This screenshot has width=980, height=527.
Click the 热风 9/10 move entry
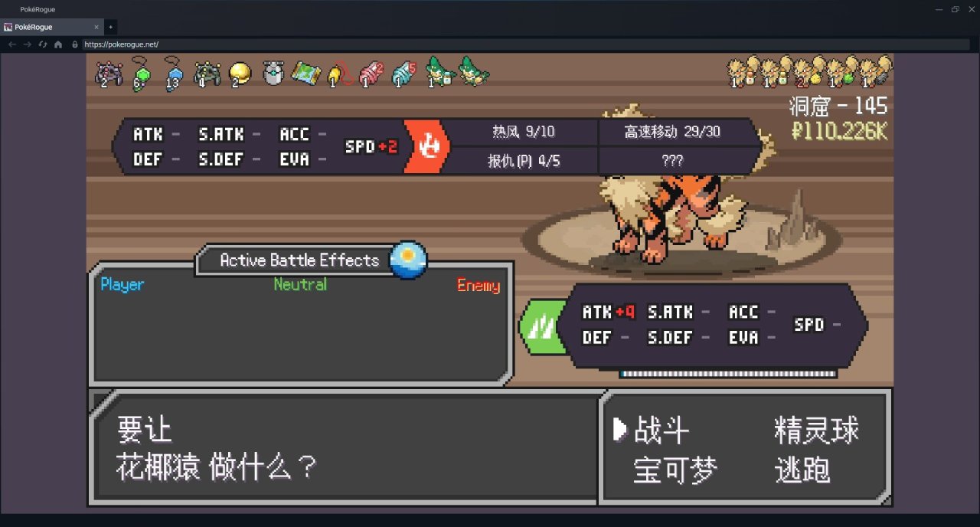tap(523, 132)
